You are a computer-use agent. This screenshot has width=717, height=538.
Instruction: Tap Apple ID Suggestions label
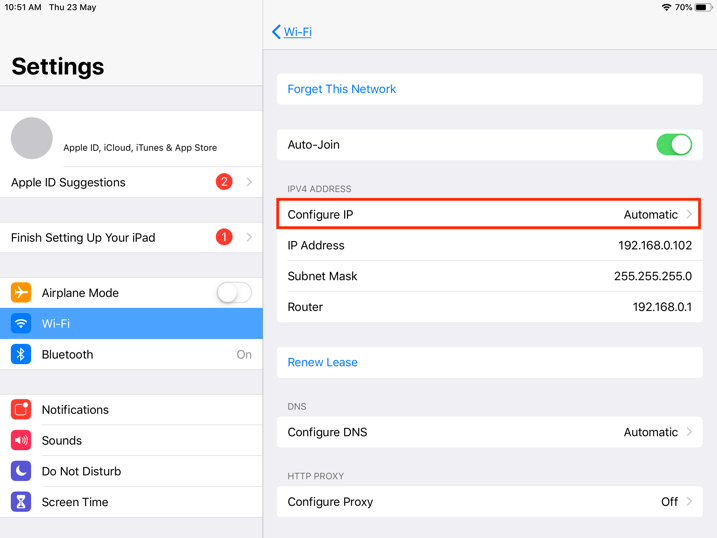point(68,182)
